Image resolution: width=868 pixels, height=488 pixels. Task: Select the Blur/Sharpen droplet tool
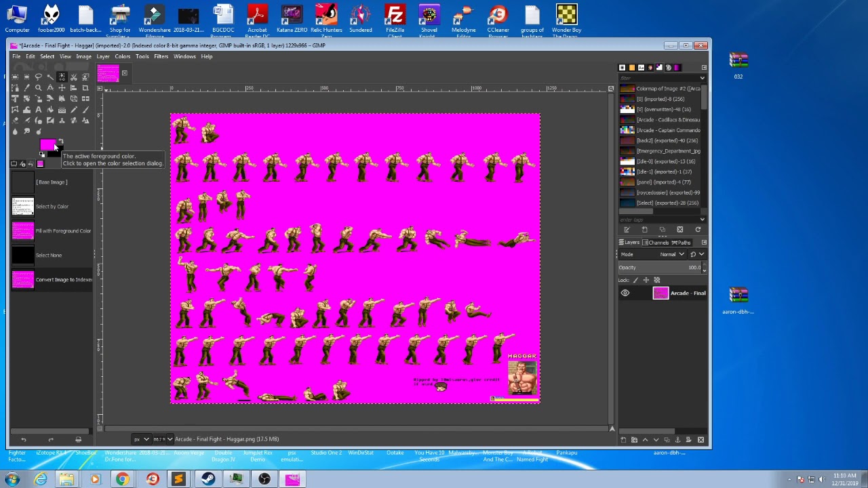click(x=15, y=131)
